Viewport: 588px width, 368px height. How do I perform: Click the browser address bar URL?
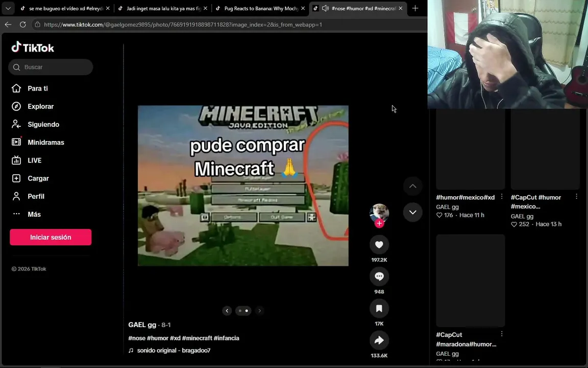tap(183, 25)
